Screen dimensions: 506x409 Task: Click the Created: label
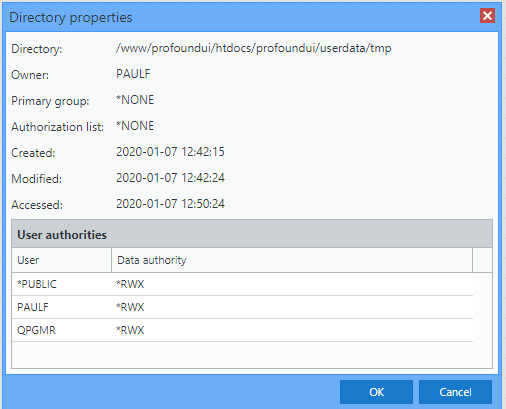click(x=33, y=153)
